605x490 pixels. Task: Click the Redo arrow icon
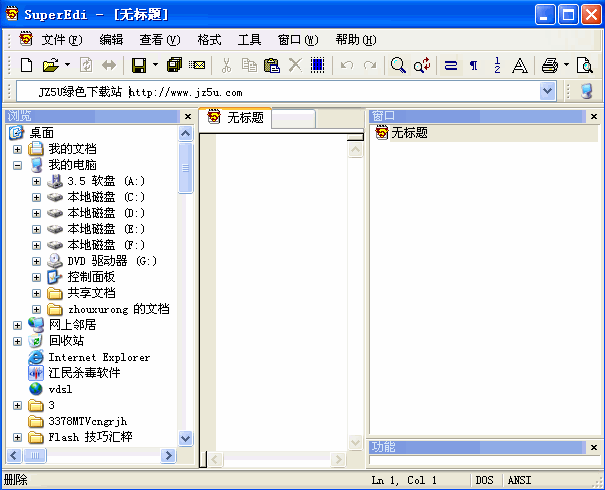370,65
